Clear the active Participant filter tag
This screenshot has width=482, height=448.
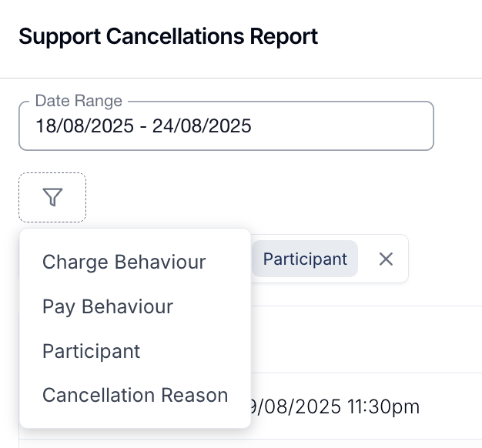point(386,259)
